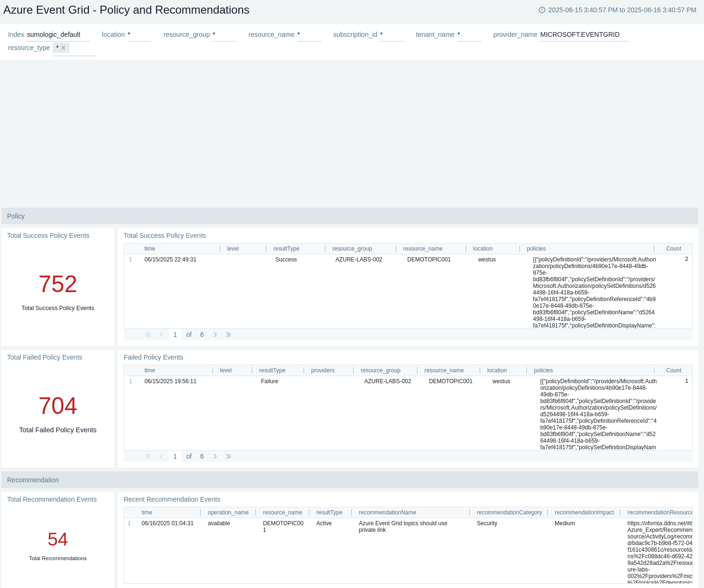The height and width of the screenshot is (588, 704).
Task: Click the 752 success events value
Action: (58, 284)
